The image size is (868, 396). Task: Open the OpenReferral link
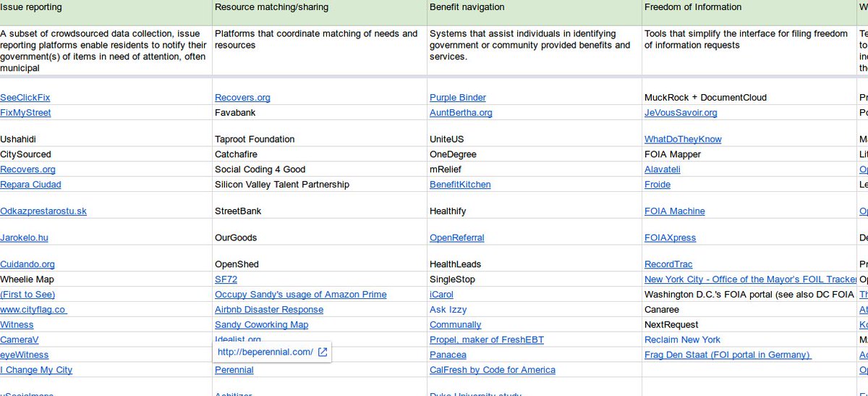(x=457, y=237)
